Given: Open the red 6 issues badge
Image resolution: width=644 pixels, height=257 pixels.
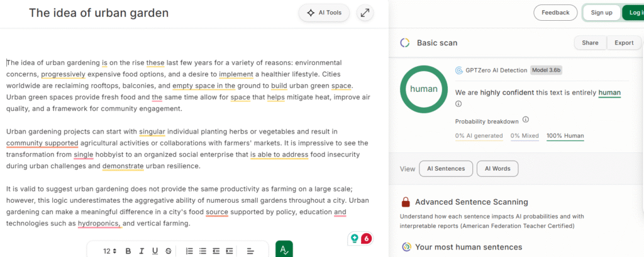Looking at the screenshot, I should (367, 238).
